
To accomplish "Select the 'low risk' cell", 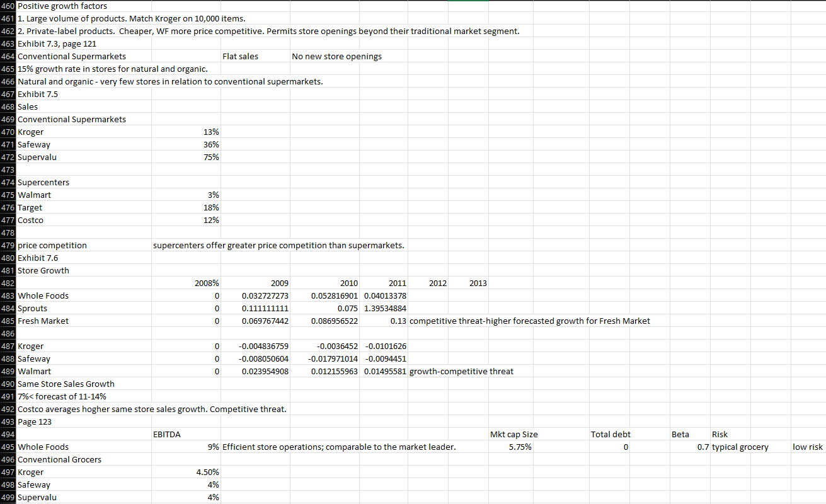I will (808, 447).
